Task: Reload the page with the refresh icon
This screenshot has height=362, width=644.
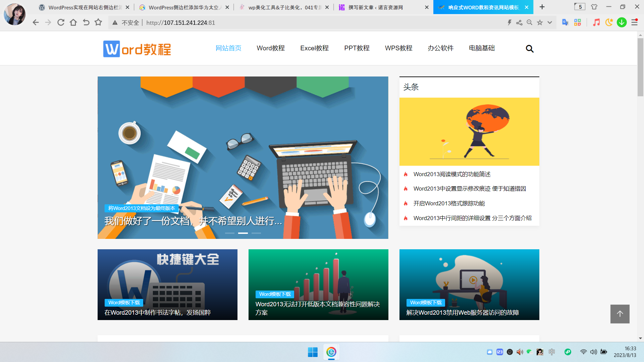Action: pyautogui.click(x=61, y=22)
